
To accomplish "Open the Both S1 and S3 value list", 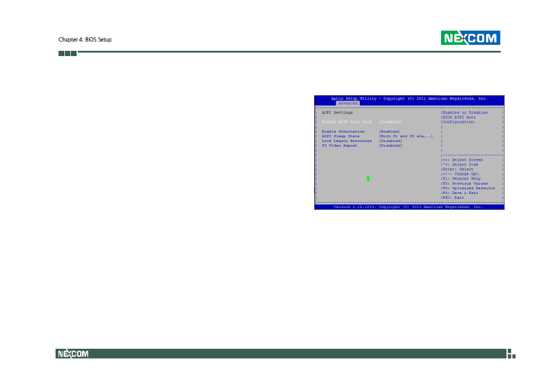I will pyautogui.click(x=405, y=136).
